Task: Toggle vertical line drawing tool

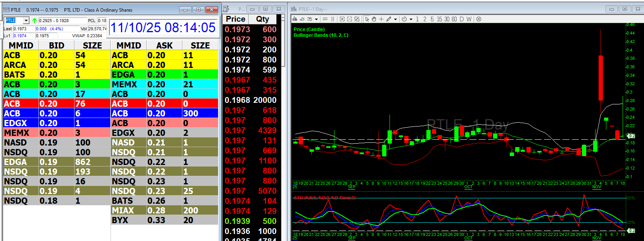Action: [332, 19]
